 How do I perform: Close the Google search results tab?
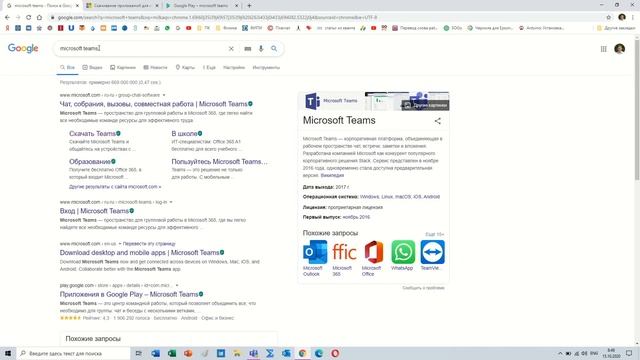(x=78, y=6)
